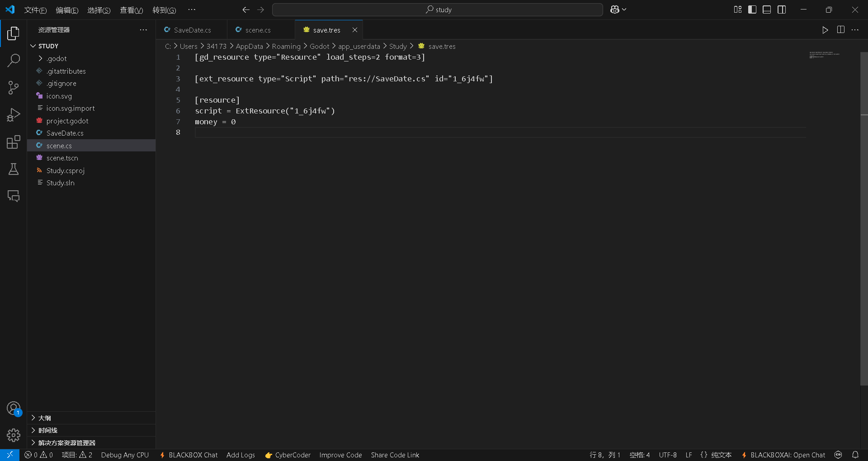Screen dimensions: 868x461
Task: Open the Source Control view
Action: 14,88
